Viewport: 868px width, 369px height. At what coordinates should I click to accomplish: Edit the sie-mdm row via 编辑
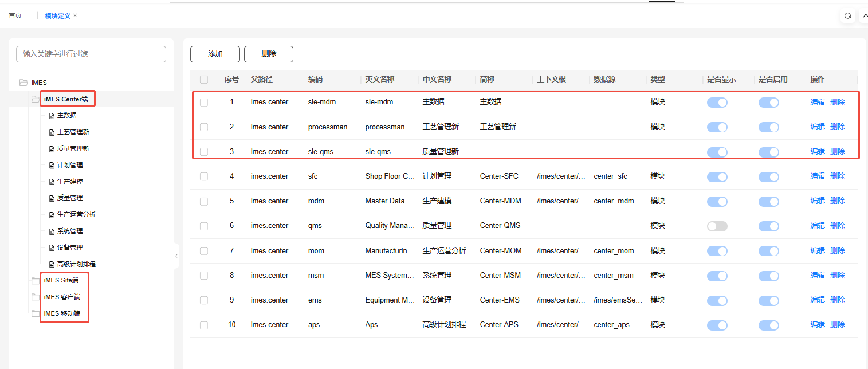tap(818, 102)
